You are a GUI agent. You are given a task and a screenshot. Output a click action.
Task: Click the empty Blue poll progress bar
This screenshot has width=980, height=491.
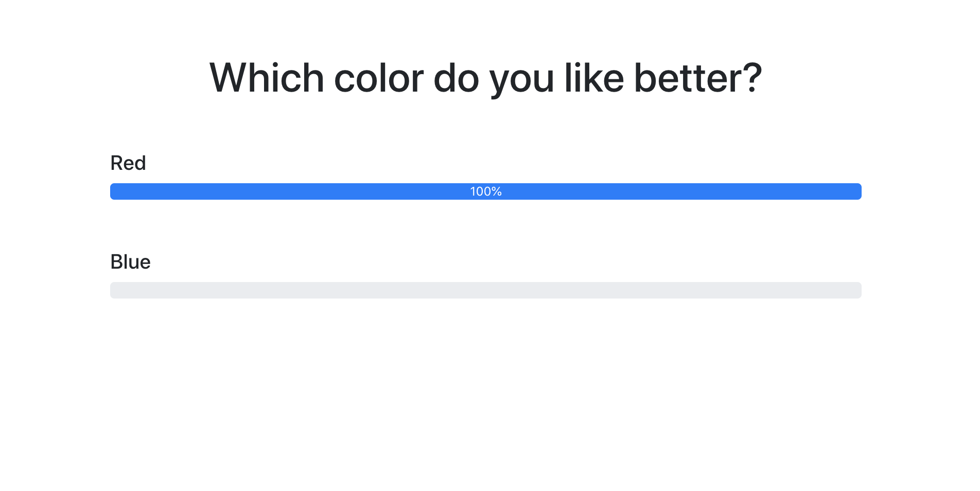click(x=485, y=290)
